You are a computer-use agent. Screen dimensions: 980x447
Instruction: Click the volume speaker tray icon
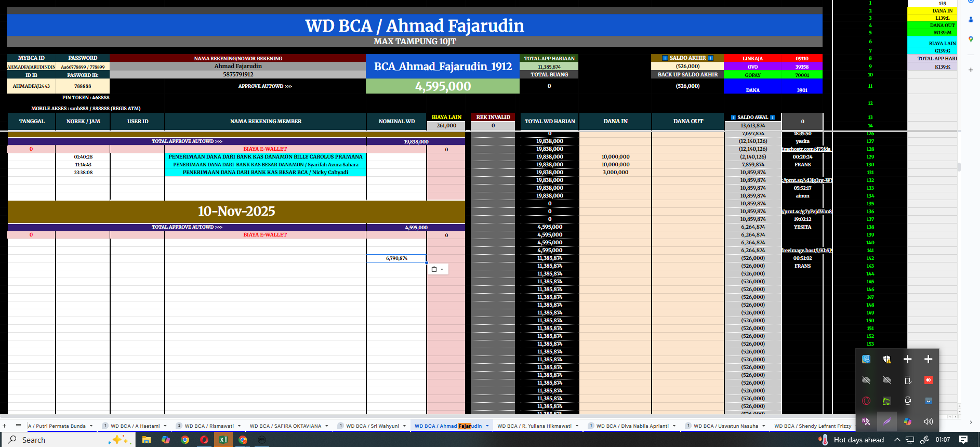pos(929,422)
